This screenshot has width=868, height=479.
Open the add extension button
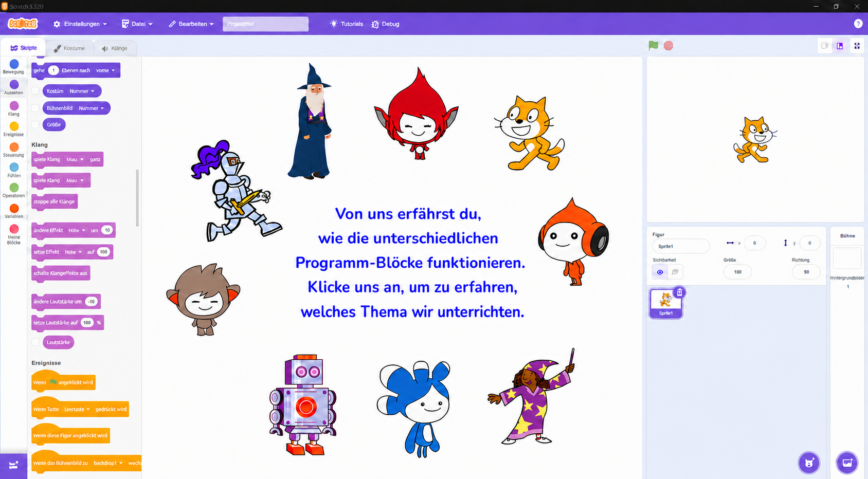[13, 466]
